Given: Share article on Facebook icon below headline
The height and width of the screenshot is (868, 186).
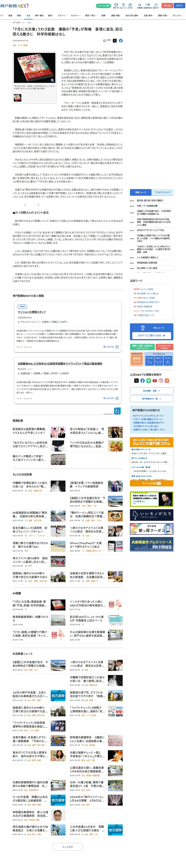Looking at the screenshot, I should [121, 41].
